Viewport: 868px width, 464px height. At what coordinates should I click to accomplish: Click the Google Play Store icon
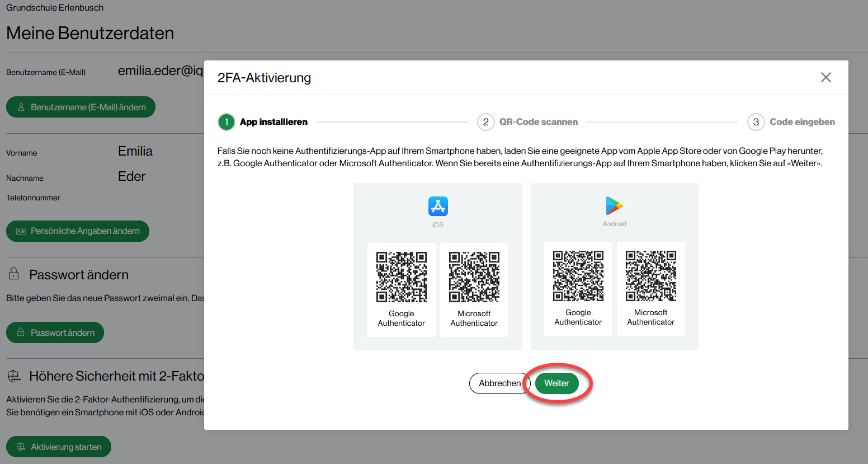pyautogui.click(x=614, y=206)
